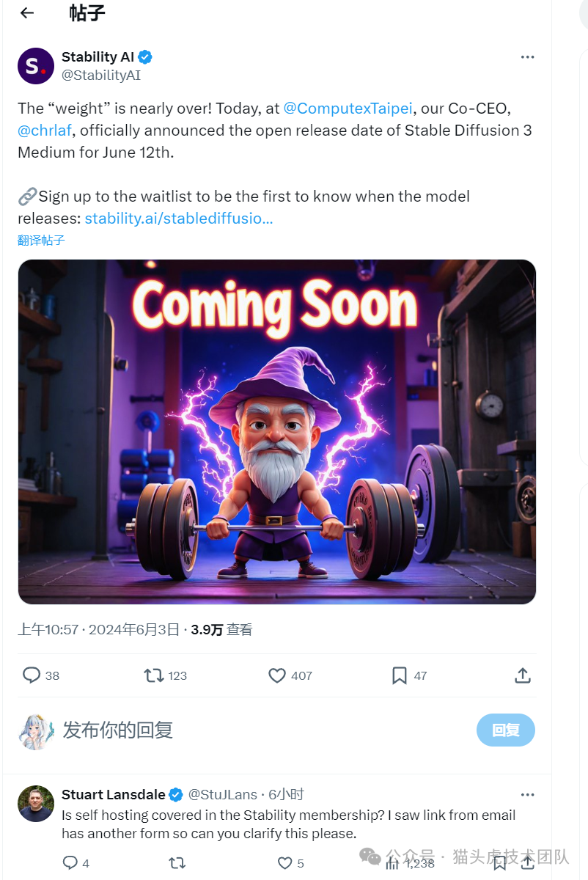
Task: Share the Stability AI post
Action: click(523, 675)
